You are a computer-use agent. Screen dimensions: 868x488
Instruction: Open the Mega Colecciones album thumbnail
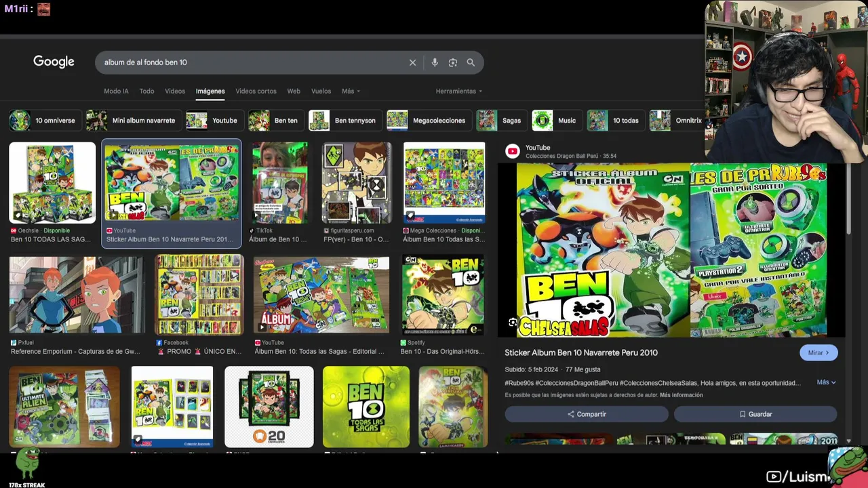(x=444, y=182)
